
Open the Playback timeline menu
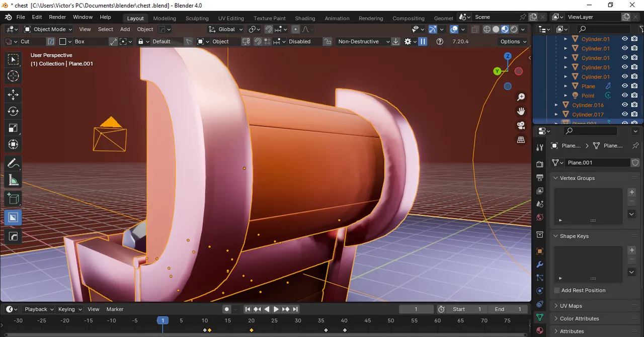pos(39,309)
